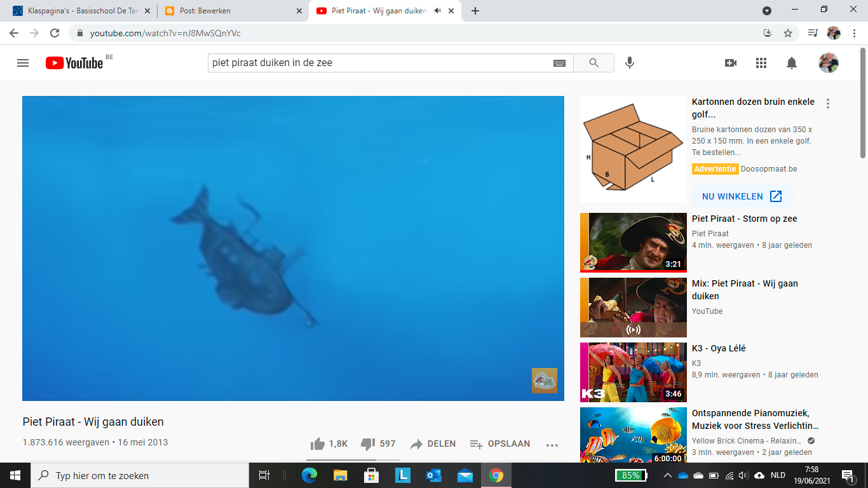
Task: Switch to Post: Bewerken tab
Action: (x=233, y=11)
